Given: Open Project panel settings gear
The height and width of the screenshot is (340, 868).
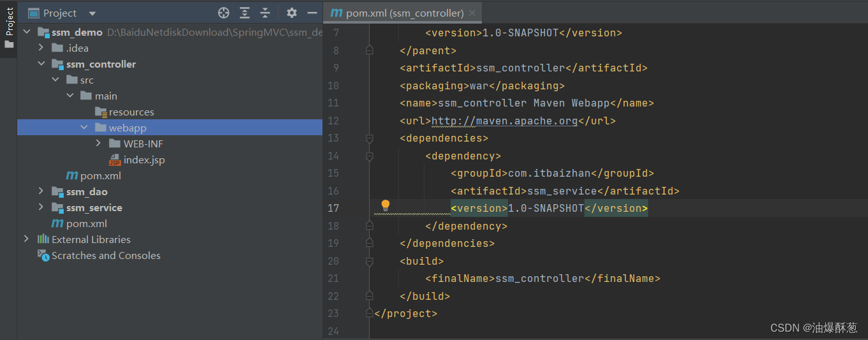Looking at the screenshot, I should [x=292, y=13].
